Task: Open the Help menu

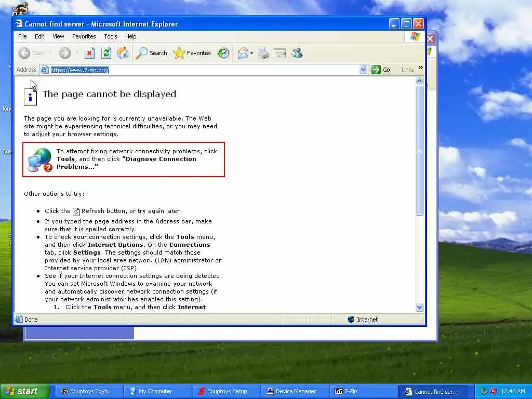Action: point(130,36)
